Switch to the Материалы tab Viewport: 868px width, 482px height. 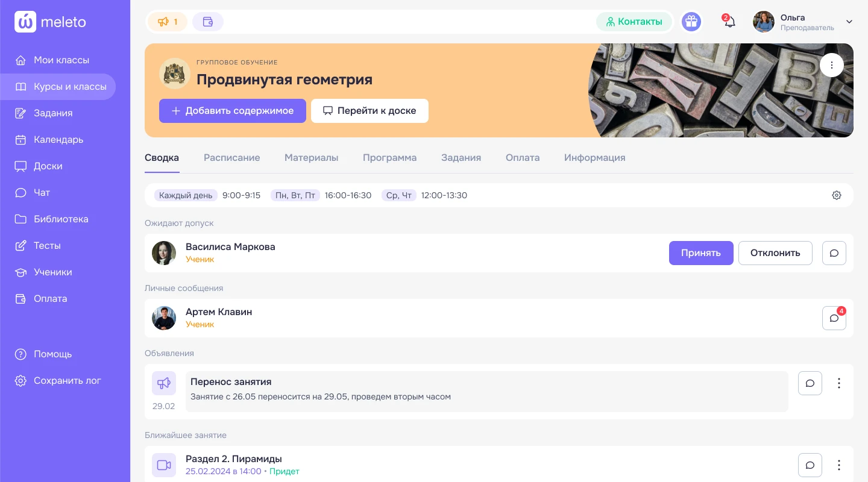(312, 158)
